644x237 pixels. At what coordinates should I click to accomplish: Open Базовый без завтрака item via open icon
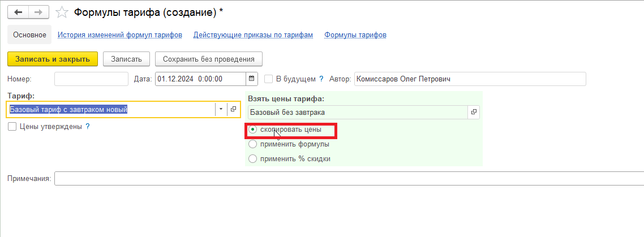[473, 112]
